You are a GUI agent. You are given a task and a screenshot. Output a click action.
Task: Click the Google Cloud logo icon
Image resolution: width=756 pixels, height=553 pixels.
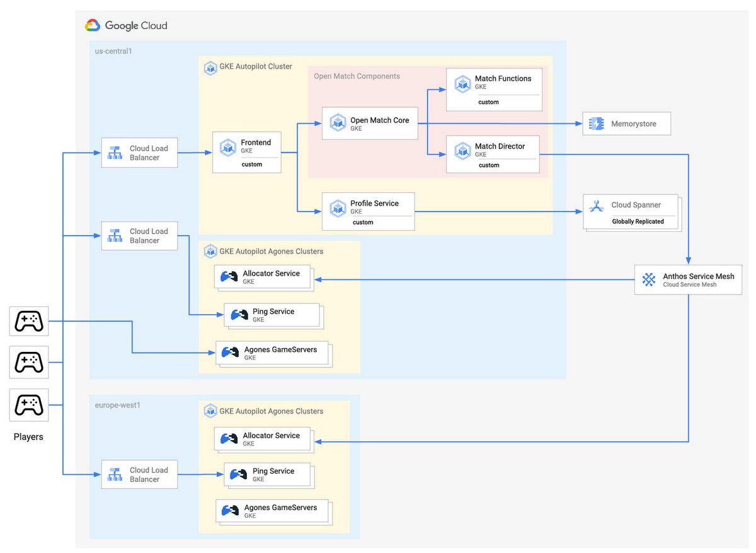(93, 26)
